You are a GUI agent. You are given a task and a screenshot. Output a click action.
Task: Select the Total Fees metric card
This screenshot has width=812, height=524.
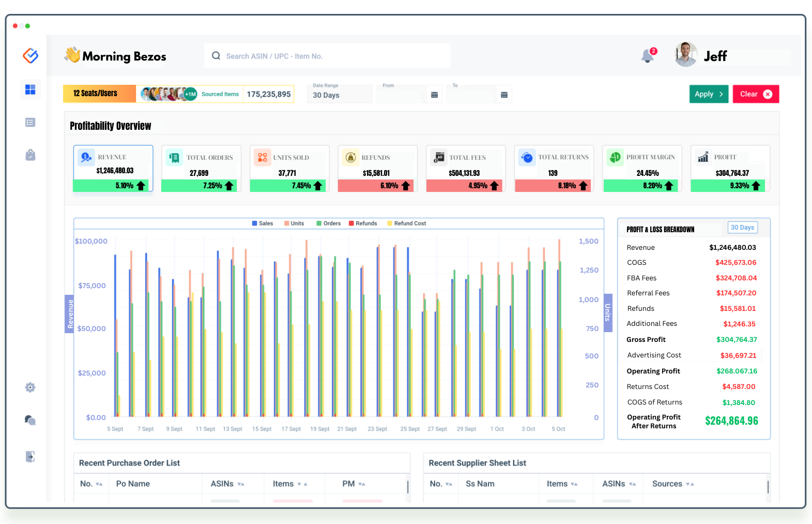pyautogui.click(x=466, y=169)
